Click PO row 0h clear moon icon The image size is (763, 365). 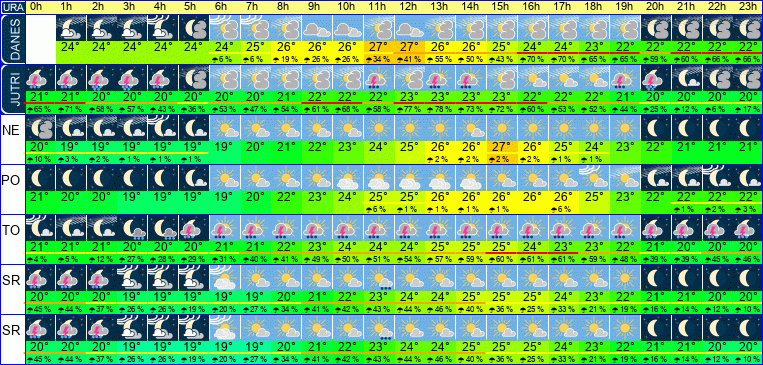40,178
